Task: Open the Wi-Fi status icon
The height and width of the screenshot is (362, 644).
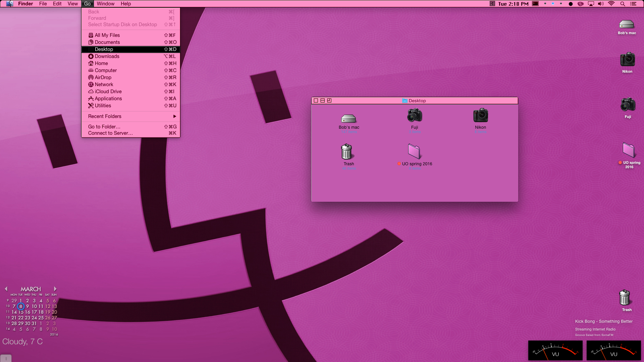Action: click(x=611, y=4)
